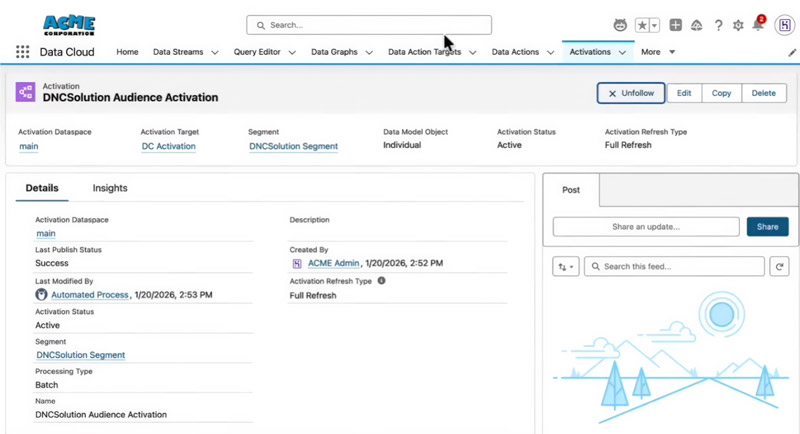
Task: Open the feed sort options dropdown
Action: click(565, 267)
